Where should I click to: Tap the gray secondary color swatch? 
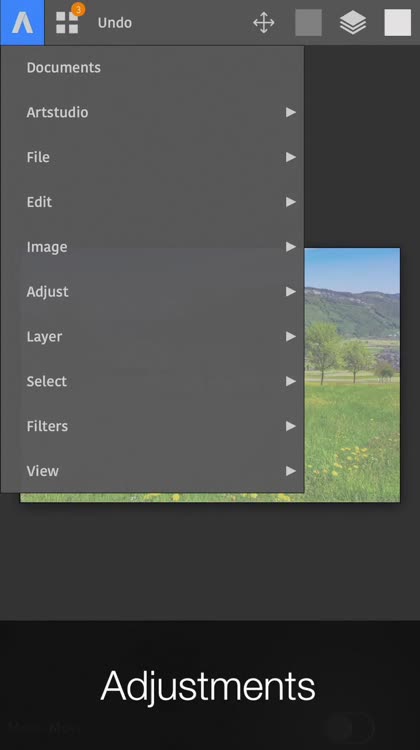(309, 22)
